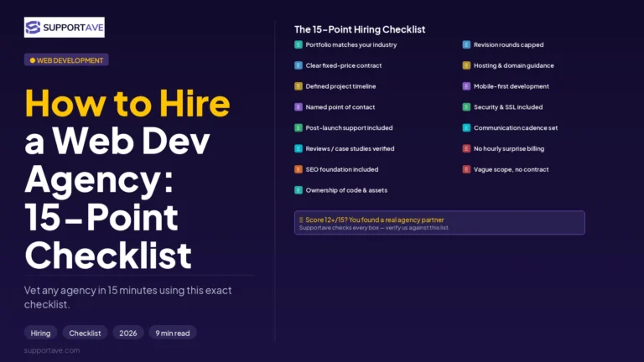Click icon beside No hourly surprise billing
This screenshot has height=362, width=644.
tap(466, 148)
